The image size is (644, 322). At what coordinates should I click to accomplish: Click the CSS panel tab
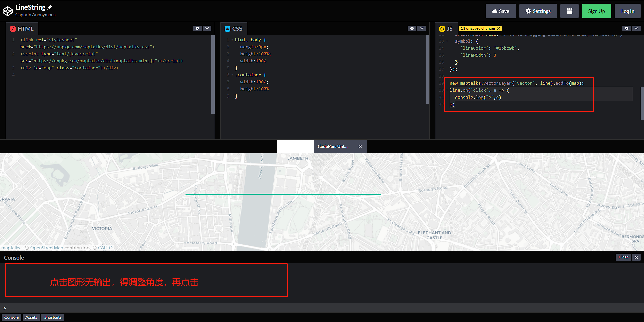(x=233, y=29)
